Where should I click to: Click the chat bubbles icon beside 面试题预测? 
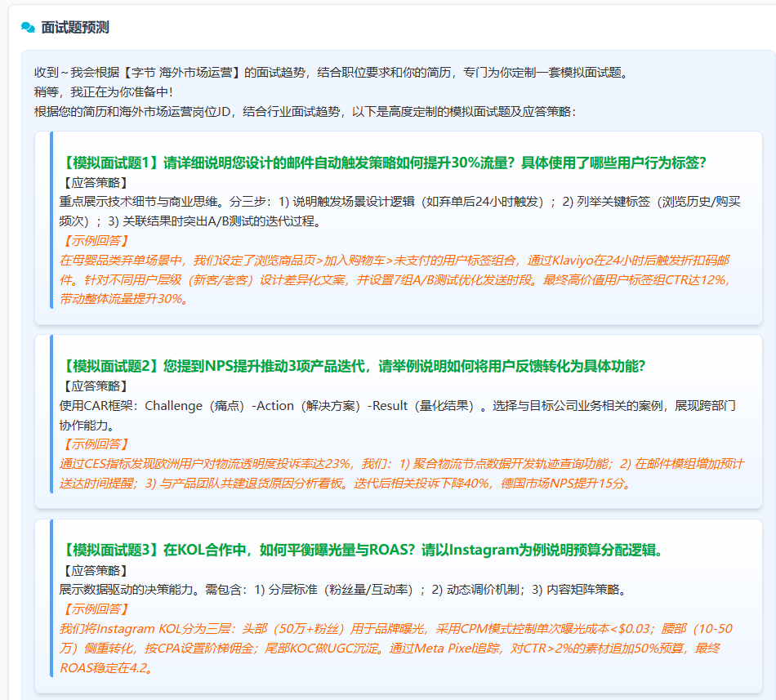coord(29,28)
